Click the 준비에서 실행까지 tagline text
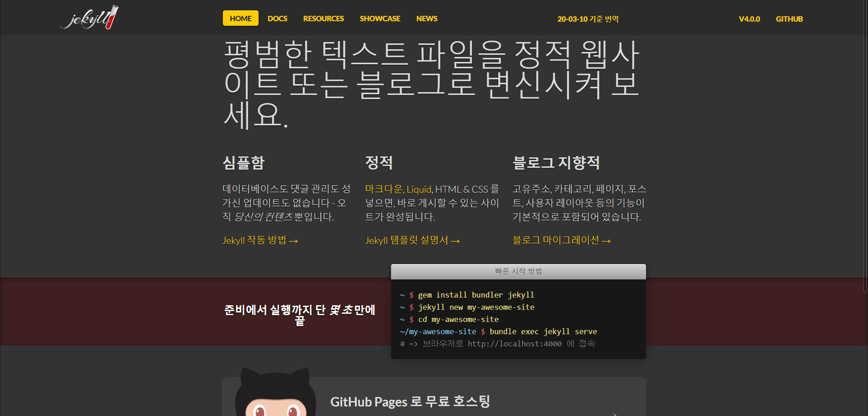868x416 pixels. coord(300,315)
